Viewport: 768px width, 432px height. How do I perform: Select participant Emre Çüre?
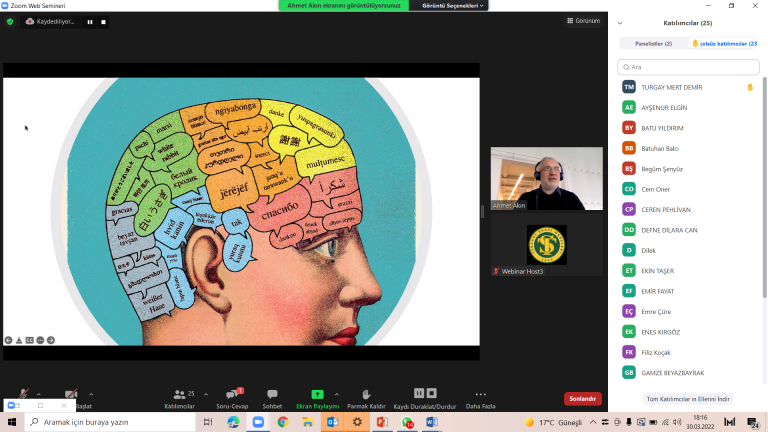(688, 312)
